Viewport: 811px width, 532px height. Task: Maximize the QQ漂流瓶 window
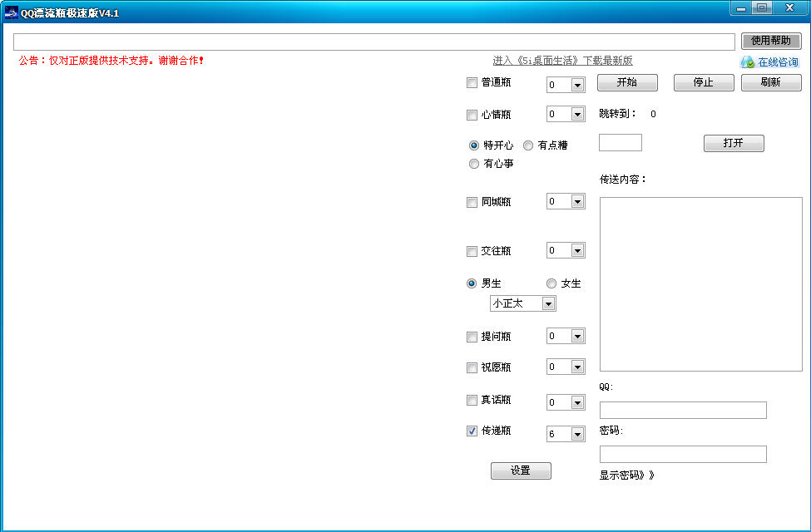pos(762,8)
